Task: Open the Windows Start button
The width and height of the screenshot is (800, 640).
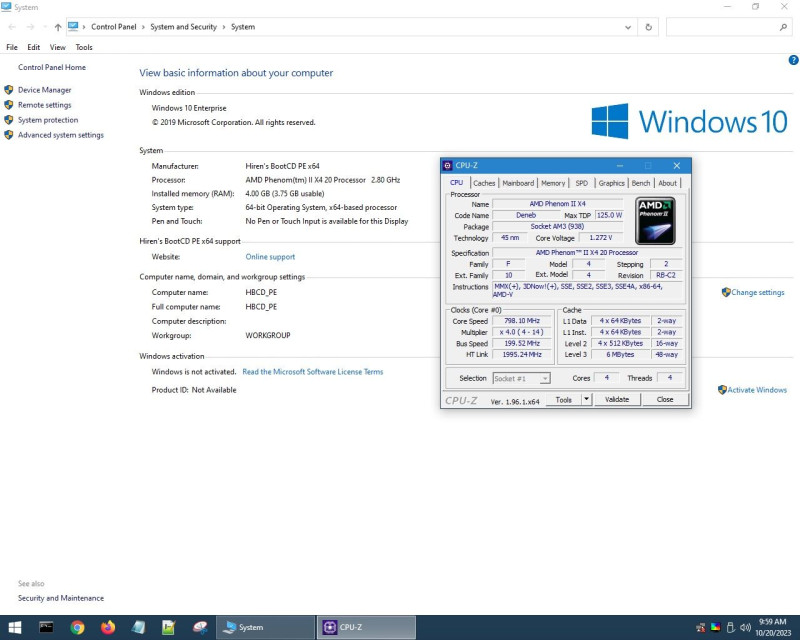Action: [15, 627]
